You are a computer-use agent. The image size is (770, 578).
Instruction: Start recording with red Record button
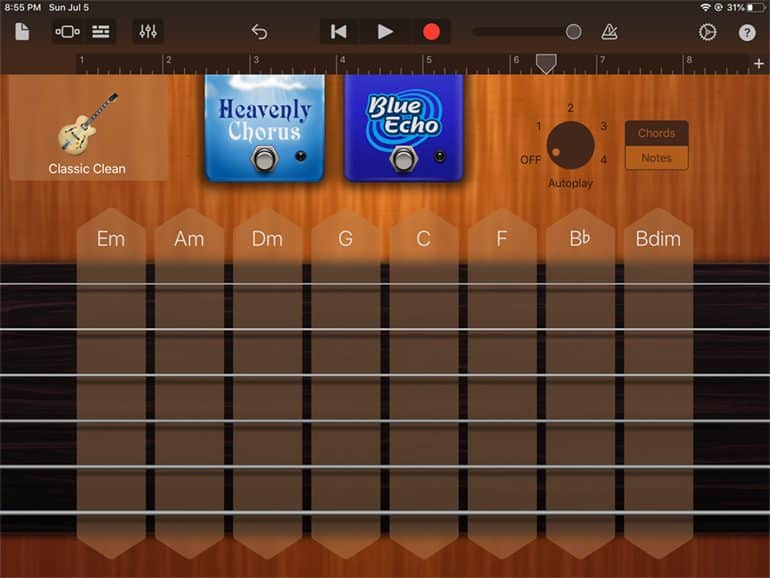click(x=431, y=32)
